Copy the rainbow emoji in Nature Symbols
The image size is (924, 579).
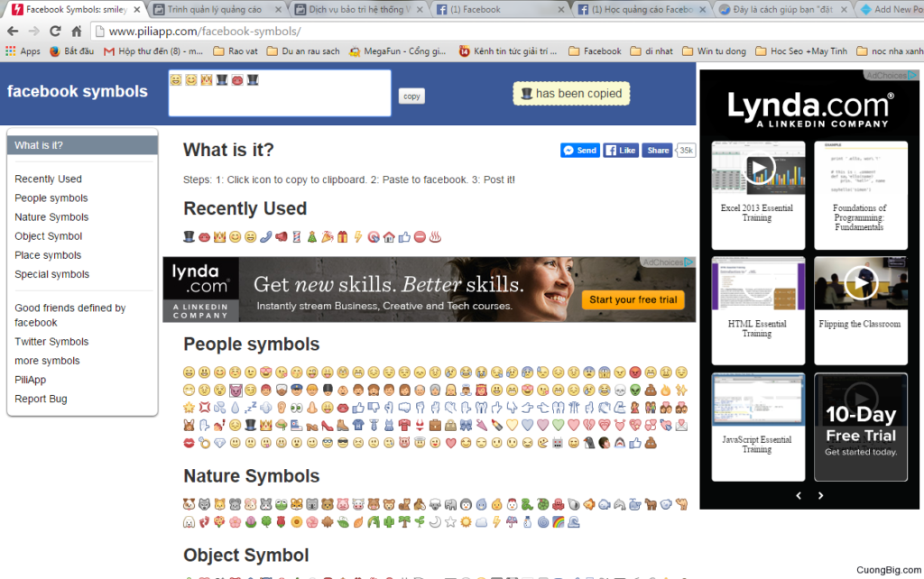click(558, 522)
